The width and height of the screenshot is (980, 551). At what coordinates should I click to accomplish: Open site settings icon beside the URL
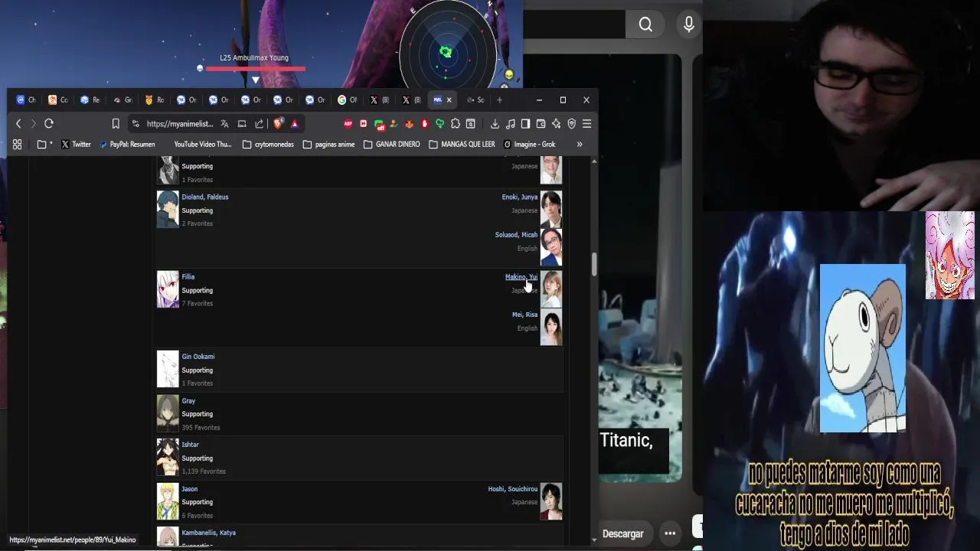(136, 123)
